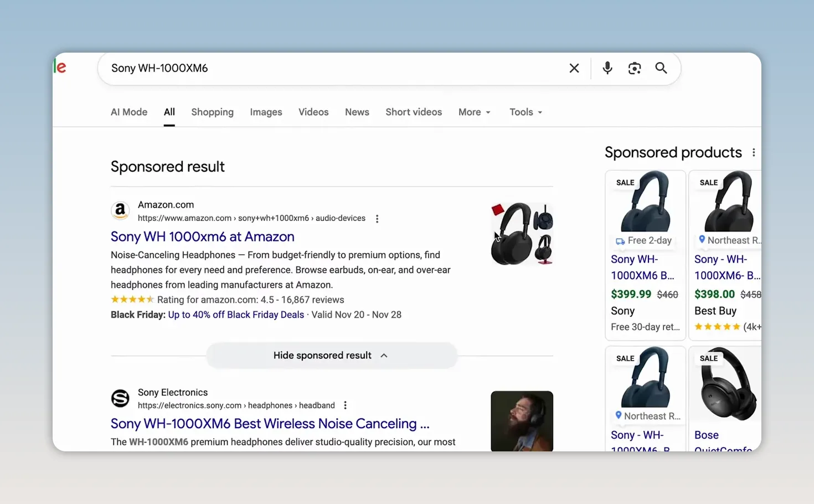
Task: Switch to the Images tab
Action: click(x=266, y=112)
